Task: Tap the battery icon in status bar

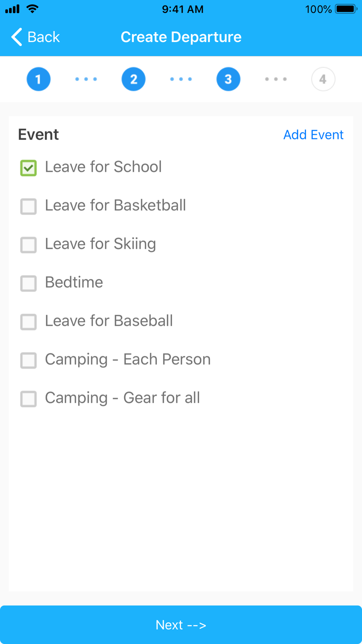Action: (x=346, y=9)
